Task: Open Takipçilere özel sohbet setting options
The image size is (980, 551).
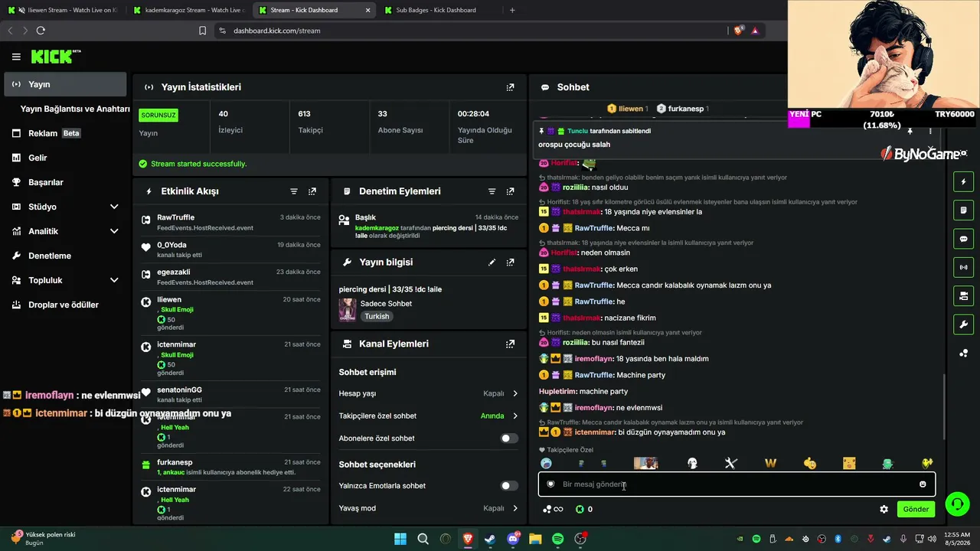Action: click(x=428, y=416)
